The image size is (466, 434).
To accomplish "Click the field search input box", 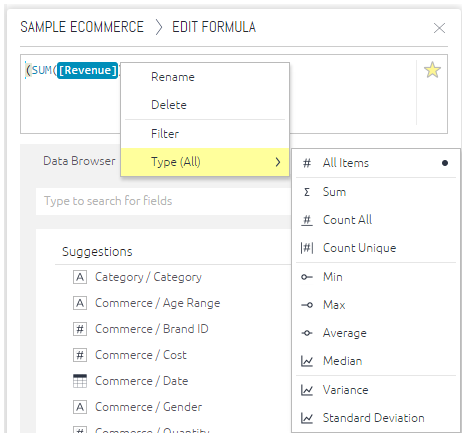I will [x=163, y=201].
